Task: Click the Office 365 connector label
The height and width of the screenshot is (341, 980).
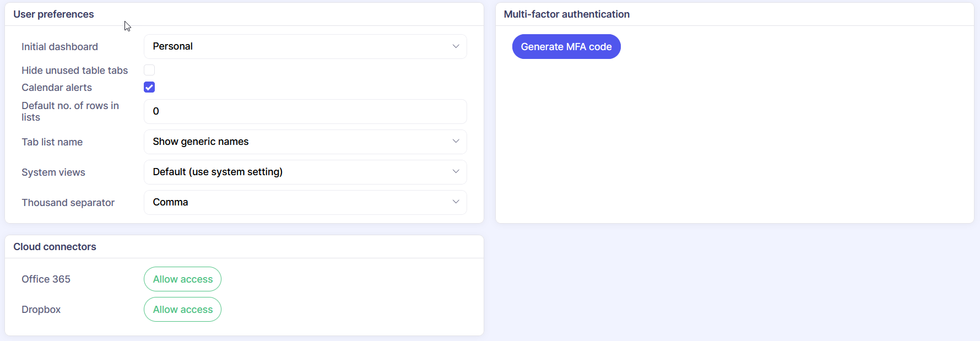Action: [x=46, y=279]
